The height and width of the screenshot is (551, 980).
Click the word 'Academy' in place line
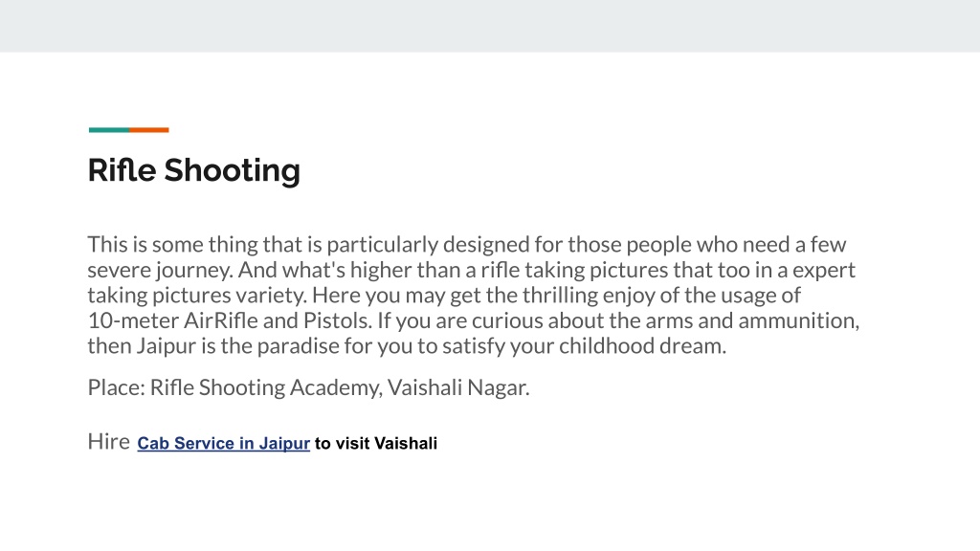(x=336, y=388)
